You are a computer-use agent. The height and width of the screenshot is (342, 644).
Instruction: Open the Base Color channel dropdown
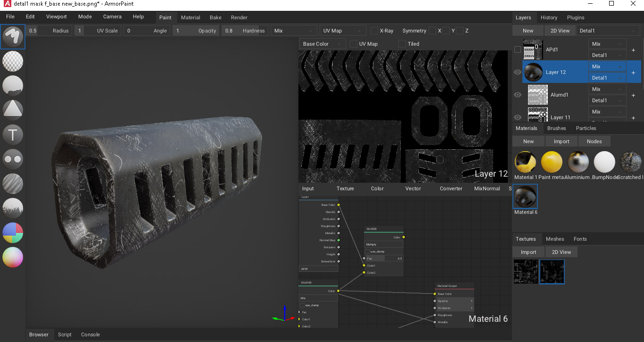322,43
